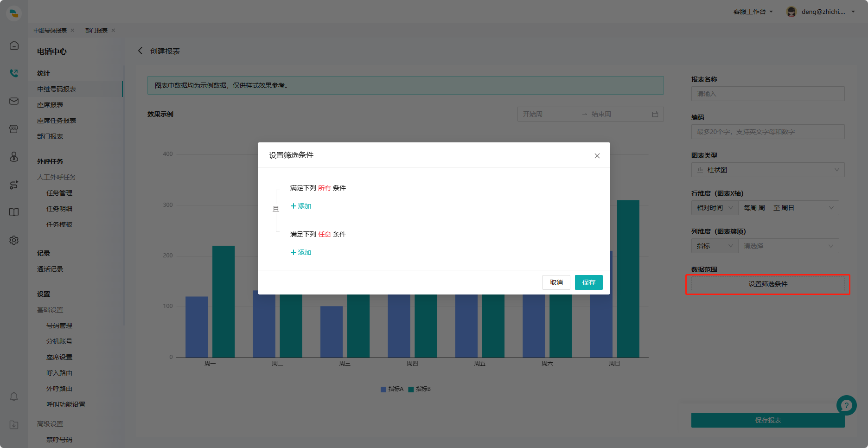This screenshot has width=868, height=448.
Task: Click 取消 in the filter dialog
Action: (x=556, y=282)
